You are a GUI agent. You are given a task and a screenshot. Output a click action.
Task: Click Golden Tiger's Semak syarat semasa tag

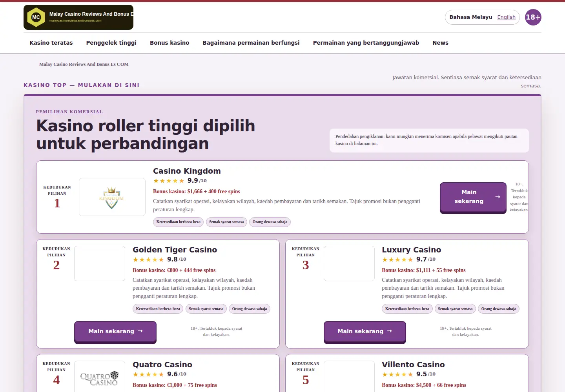(206, 309)
